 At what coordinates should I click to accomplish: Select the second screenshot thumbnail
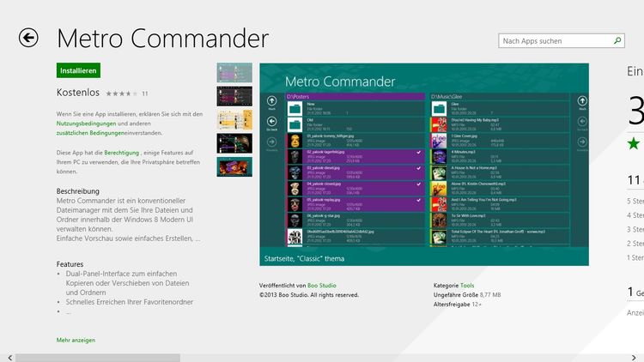pyautogui.click(x=234, y=96)
